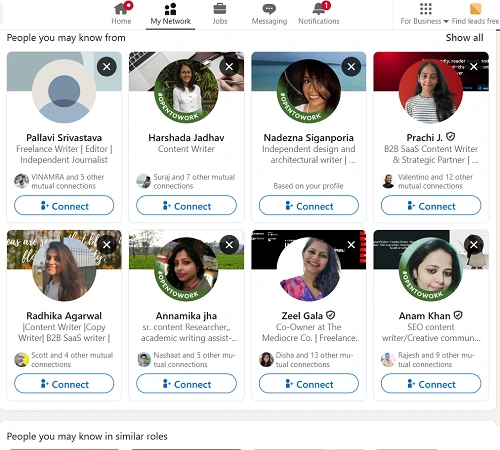500x450 pixels.
Task: Click Rajesh mutual connection avatar
Action: point(388,359)
